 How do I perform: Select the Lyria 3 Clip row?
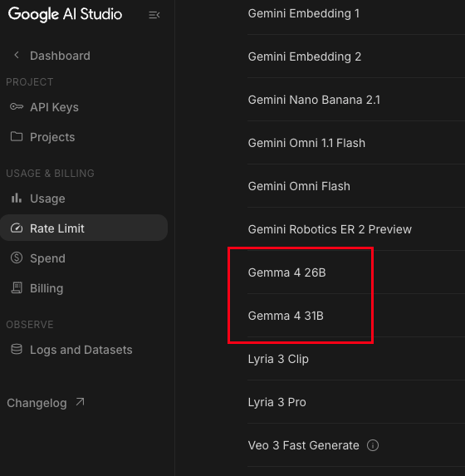pos(356,359)
